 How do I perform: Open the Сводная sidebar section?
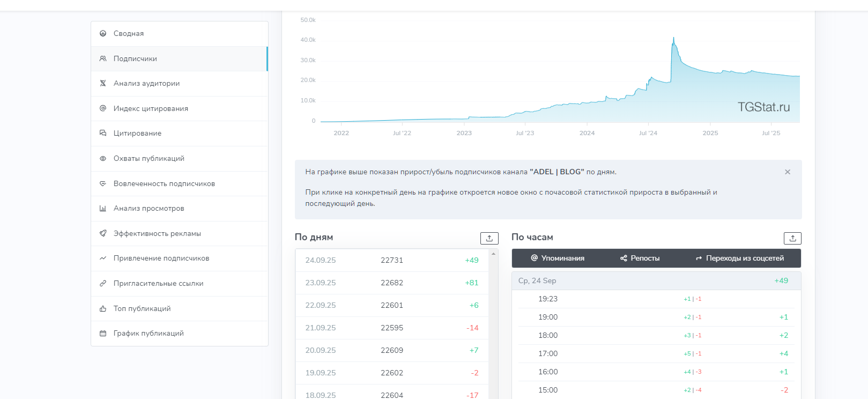point(129,33)
